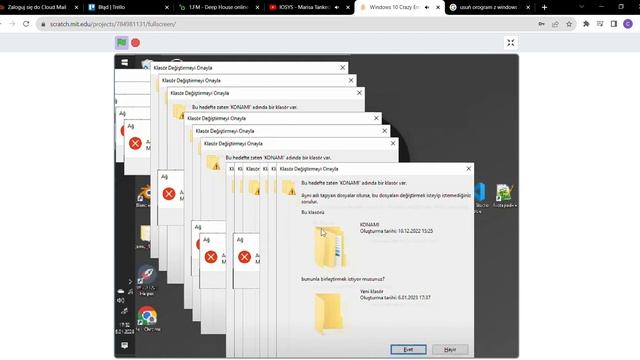640x360 pixels.
Task: Click the browser forward arrow
Action: coord(12,24)
